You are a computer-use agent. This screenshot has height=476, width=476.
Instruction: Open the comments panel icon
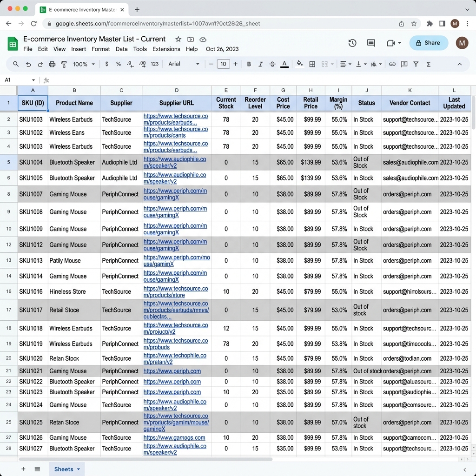click(370, 43)
